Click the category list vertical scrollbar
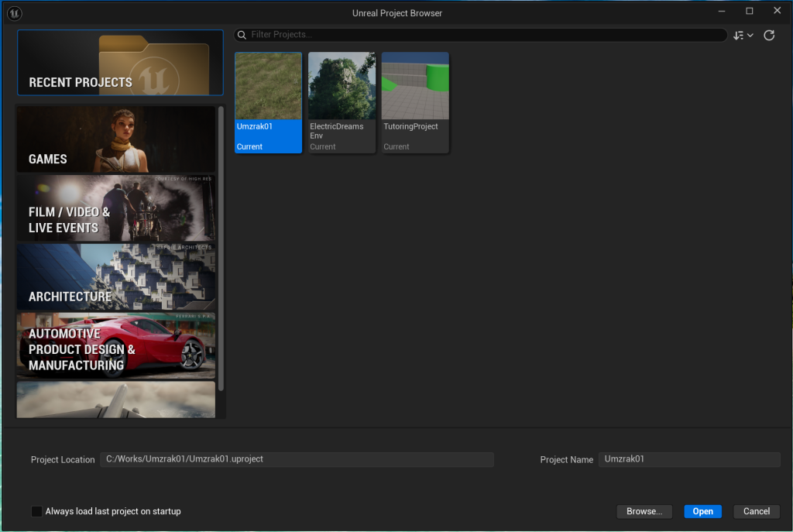The image size is (793, 532). pos(221,248)
